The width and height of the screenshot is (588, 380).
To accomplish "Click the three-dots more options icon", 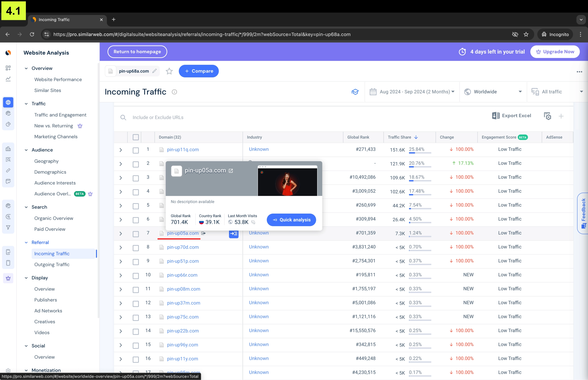I will 579,72.
